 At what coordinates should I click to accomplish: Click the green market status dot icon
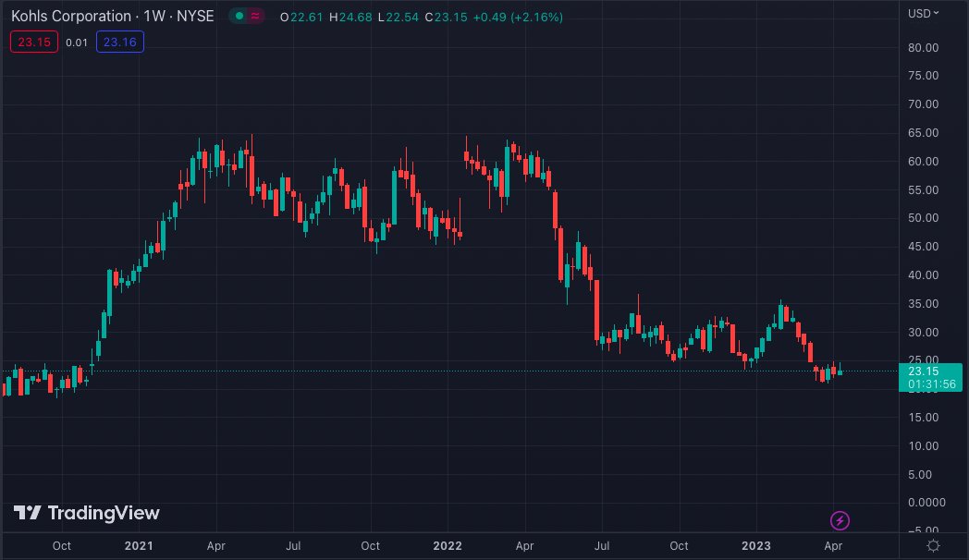(x=239, y=16)
